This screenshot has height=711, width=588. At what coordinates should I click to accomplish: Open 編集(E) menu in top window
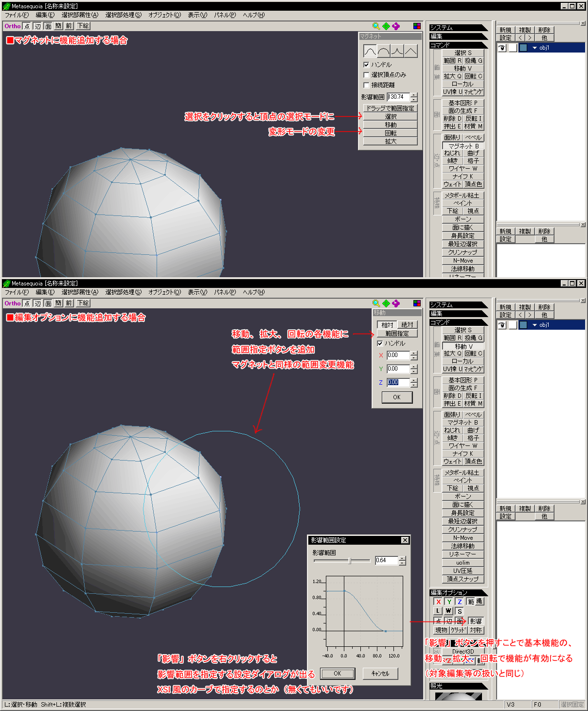[45, 15]
